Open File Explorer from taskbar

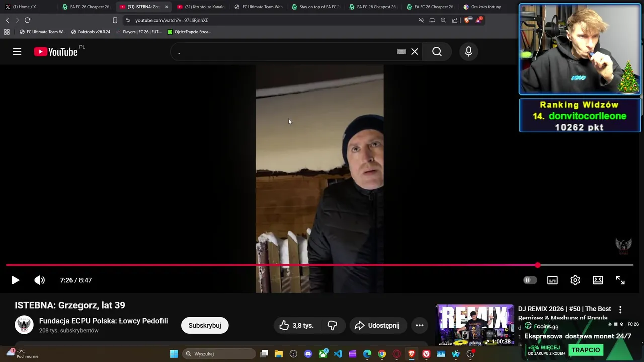(279, 354)
